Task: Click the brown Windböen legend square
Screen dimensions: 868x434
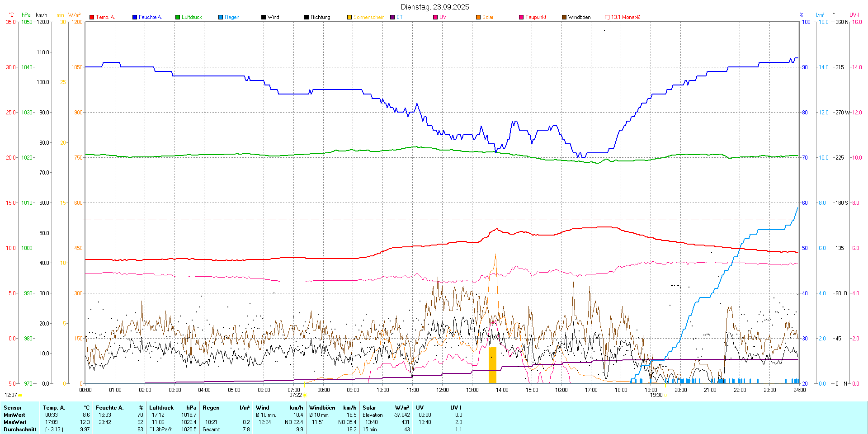Action: (564, 17)
